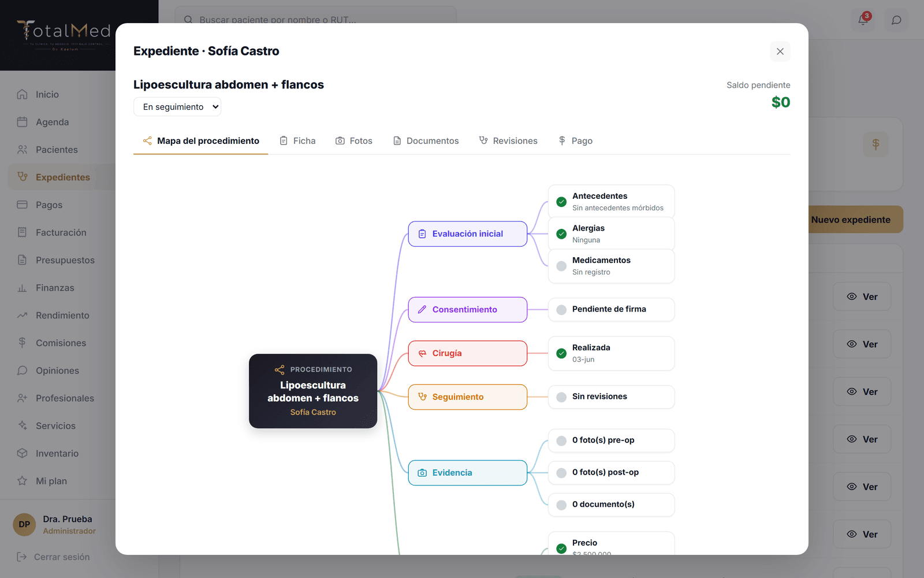The height and width of the screenshot is (578, 924).
Task: Click the Evidencia node
Action: (x=468, y=473)
